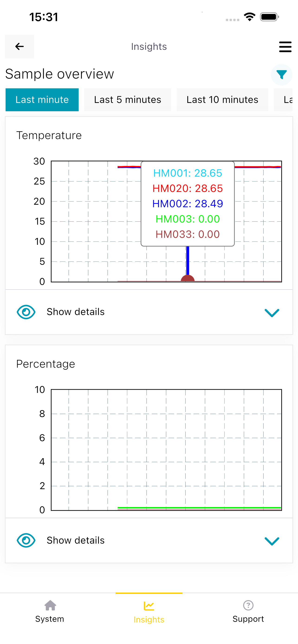Screen dimensions: 298x644
Task: Click the dark red data point marker
Action: click(x=188, y=278)
